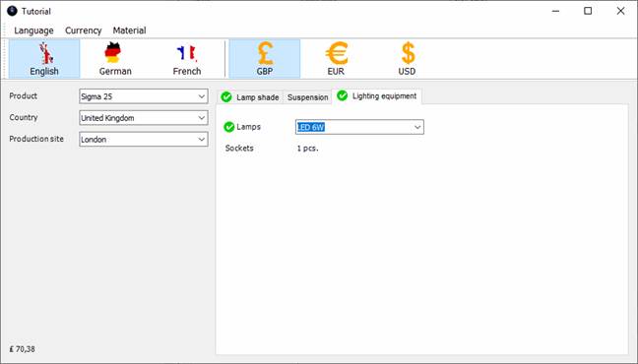Click the £ 70,38 price total
This screenshot has height=364, width=638.
tap(23, 349)
